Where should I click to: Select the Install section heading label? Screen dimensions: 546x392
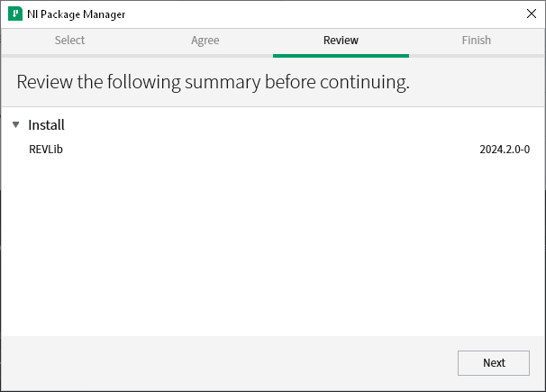(46, 125)
